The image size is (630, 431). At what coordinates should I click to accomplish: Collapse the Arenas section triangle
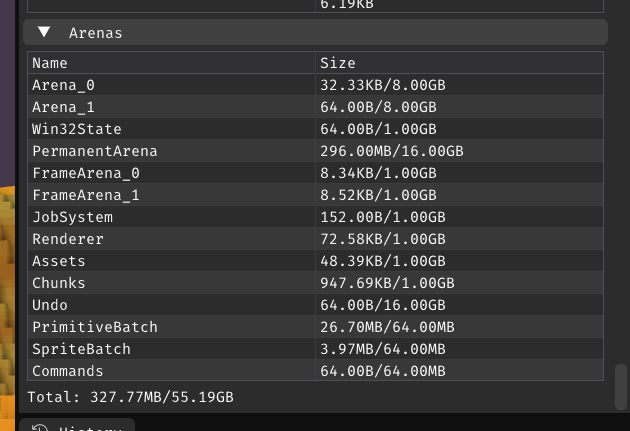44,32
